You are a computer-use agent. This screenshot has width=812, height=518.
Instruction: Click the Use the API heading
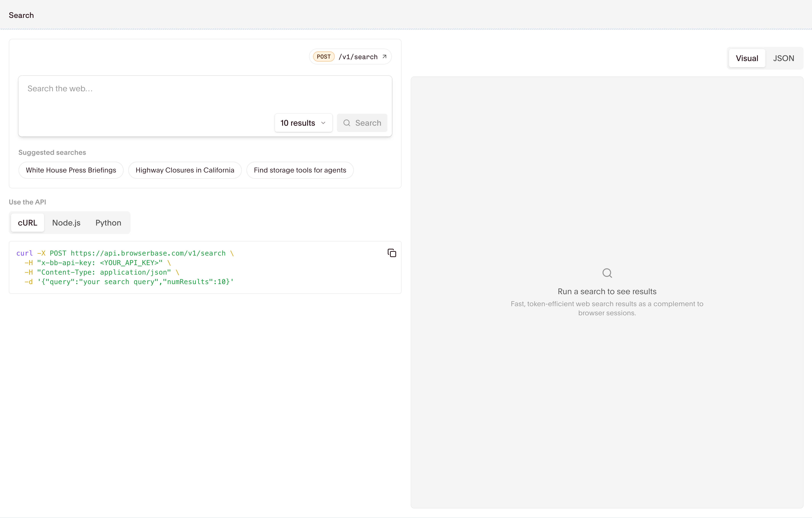pyautogui.click(x=27, y=202)
